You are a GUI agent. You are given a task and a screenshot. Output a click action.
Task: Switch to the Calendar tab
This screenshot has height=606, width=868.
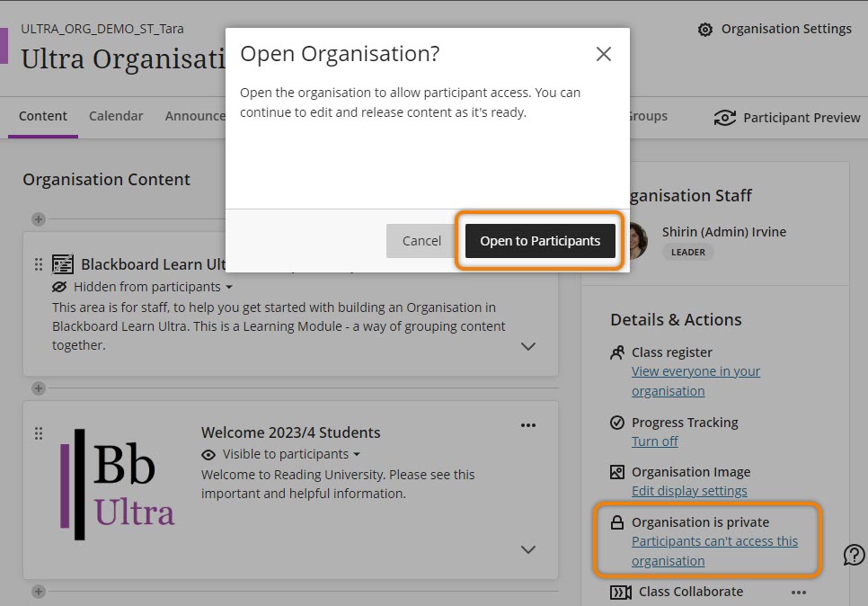coord(116,116)
